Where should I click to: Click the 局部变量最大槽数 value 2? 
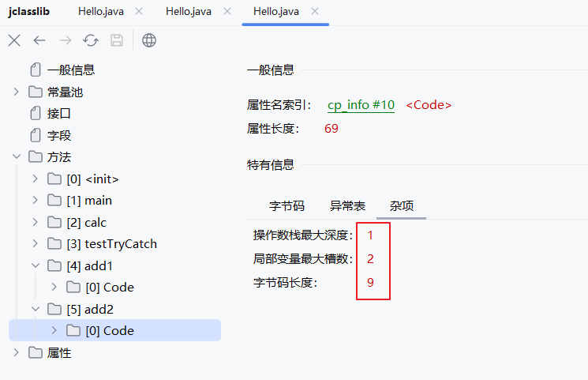370,258
